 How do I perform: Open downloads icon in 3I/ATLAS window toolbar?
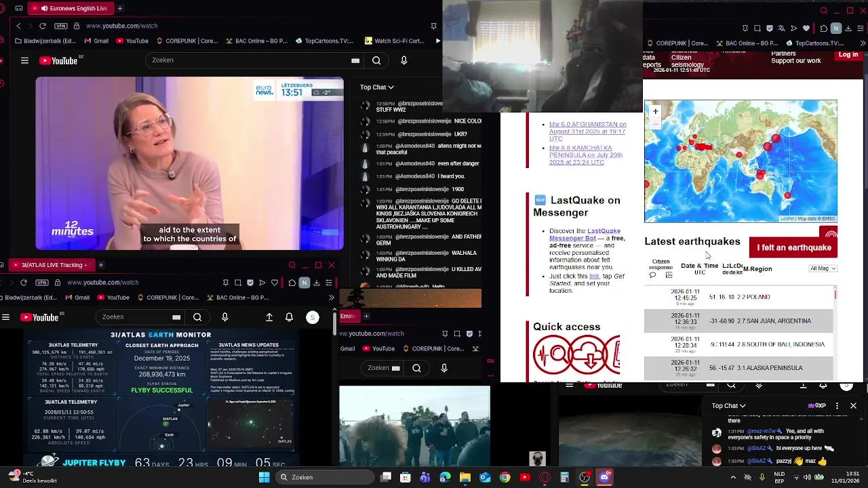pyautogui.click(x=317, y=282)
